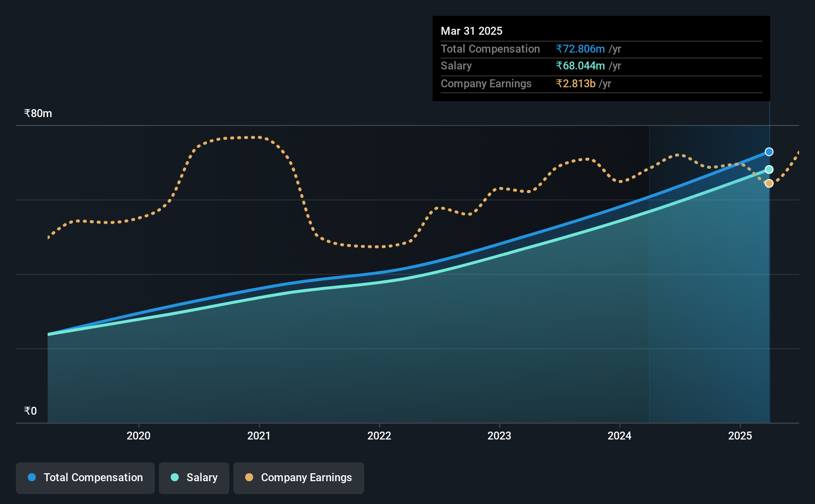Image resolution: width=815 pixels, height=504 pixels.
Task: Click the Salary label in tooltip
Action: pos(456,65)
